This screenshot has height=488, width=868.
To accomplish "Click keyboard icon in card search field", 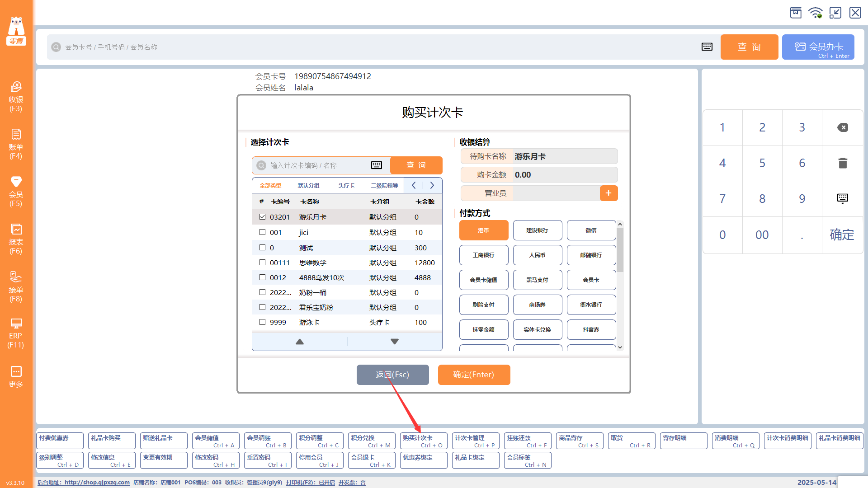I will point(376,165).
